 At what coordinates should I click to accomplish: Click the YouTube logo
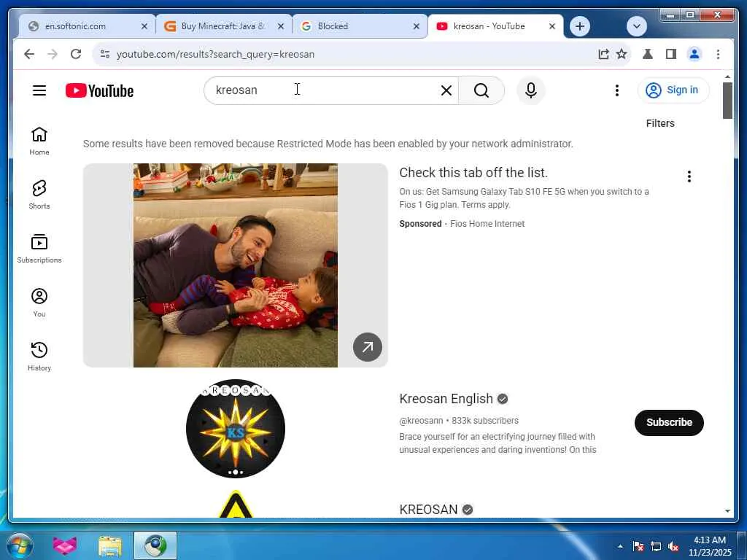pyautogui.click(x=99, y=90)
